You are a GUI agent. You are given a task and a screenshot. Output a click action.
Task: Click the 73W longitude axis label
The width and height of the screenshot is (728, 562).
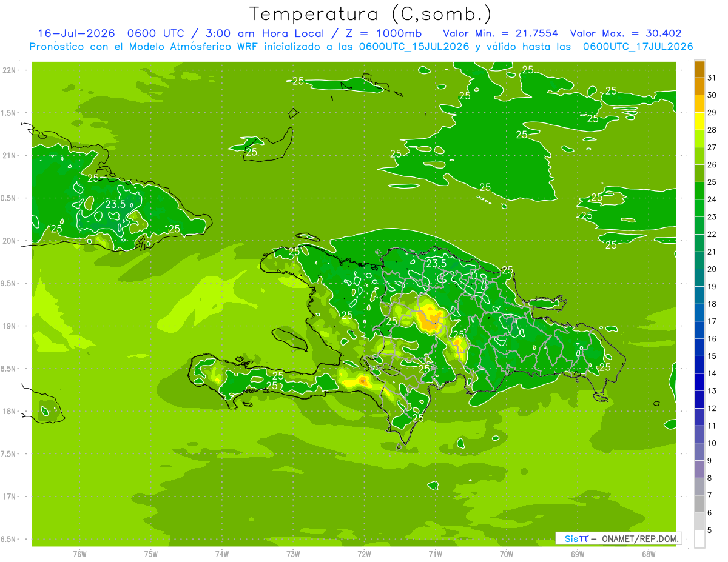point(293,554)
